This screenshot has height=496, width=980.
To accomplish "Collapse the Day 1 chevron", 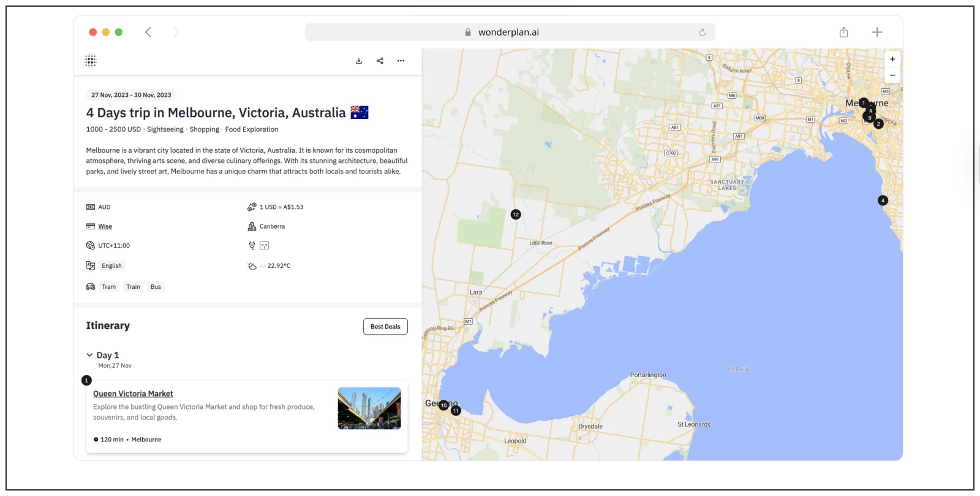I will [89, 355].
